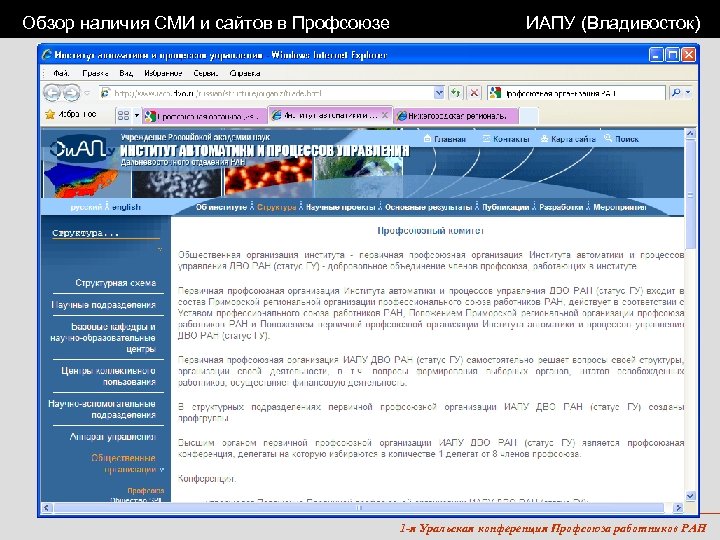720x540 pixels.
Task: Minimize the Internet Explorer window
Action: coord(656,55)
